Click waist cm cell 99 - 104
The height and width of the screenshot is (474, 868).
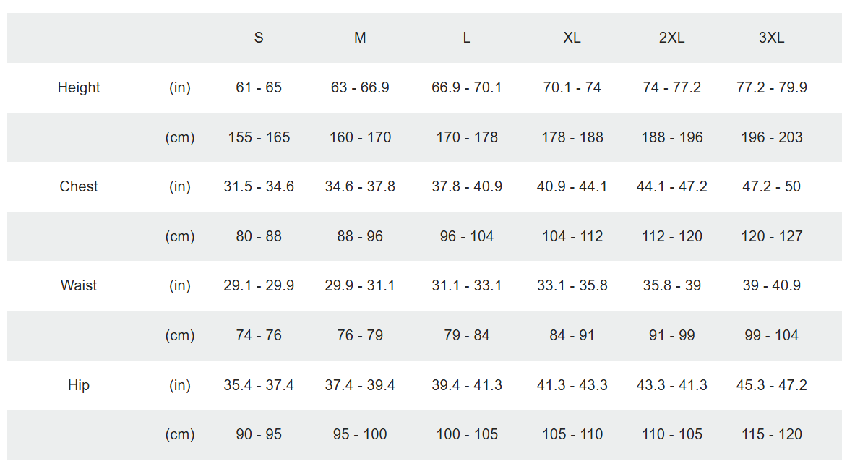(x=771, y=335)
